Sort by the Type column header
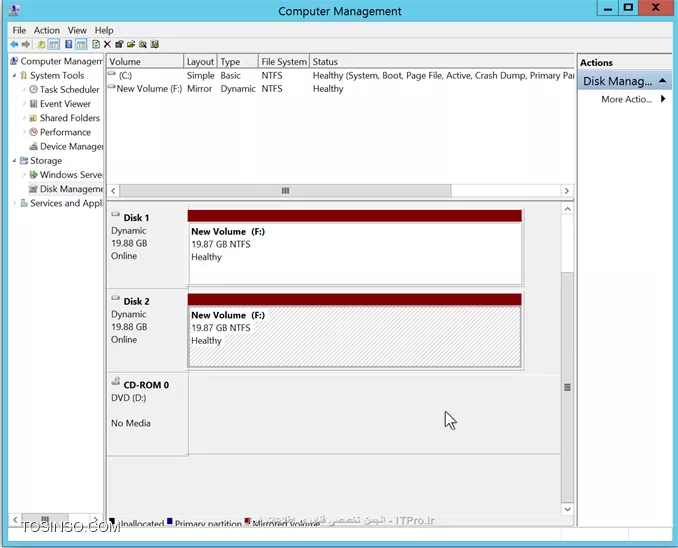Screen dimensions: 678x548 coord(237,61)
